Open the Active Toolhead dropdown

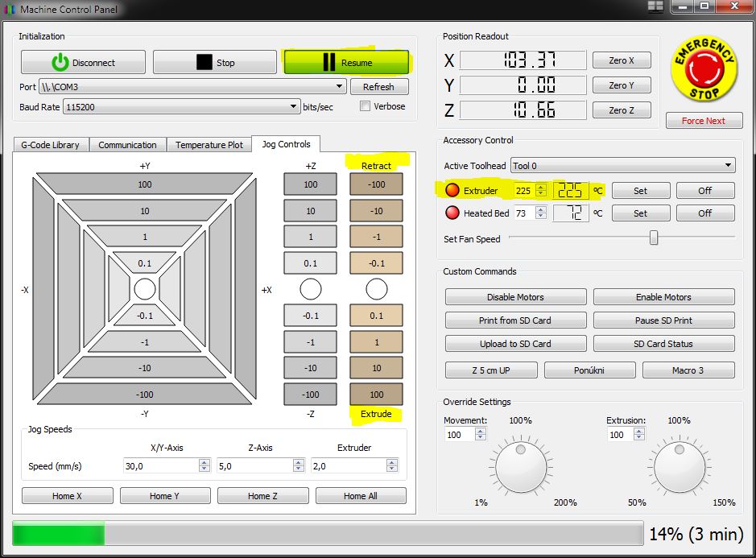pos(728,166)
